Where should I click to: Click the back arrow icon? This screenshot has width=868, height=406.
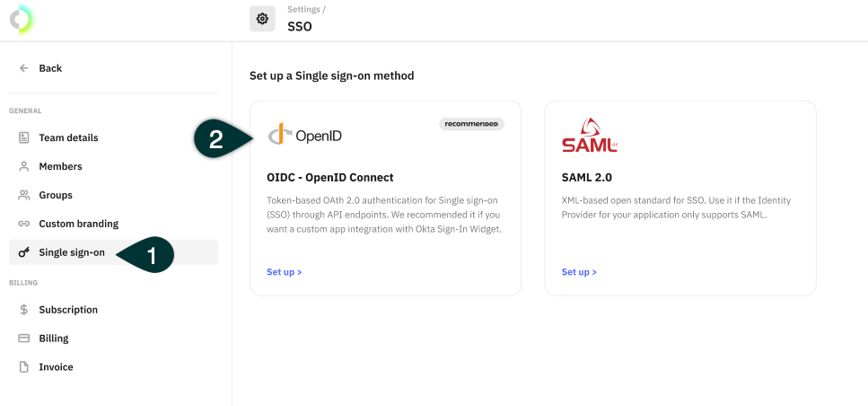(x=24, y=68)
